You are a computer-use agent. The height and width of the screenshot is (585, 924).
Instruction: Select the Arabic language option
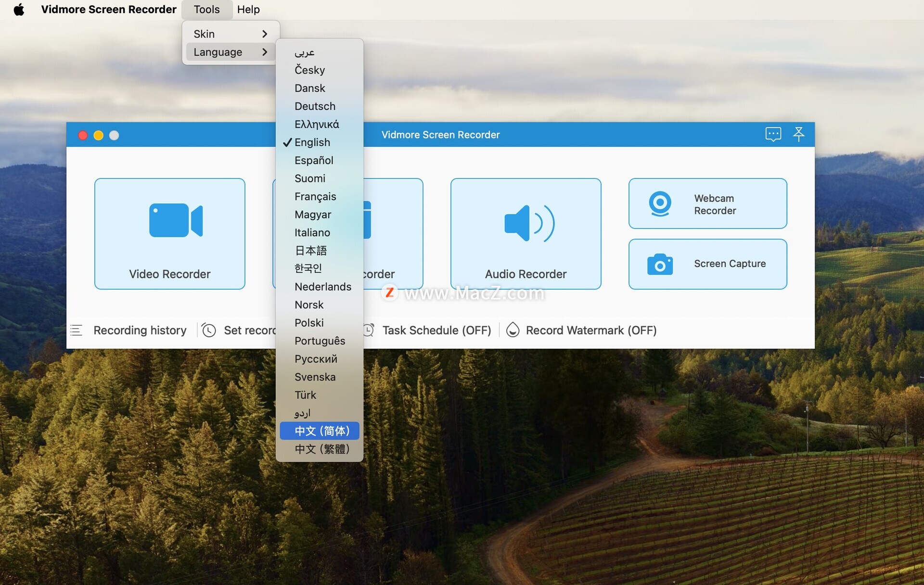(x=320, y=52)
